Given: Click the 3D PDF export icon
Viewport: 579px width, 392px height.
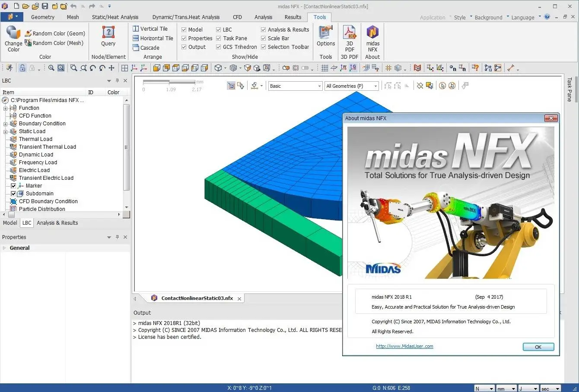Looking at the screenshot, I should 350,33.
